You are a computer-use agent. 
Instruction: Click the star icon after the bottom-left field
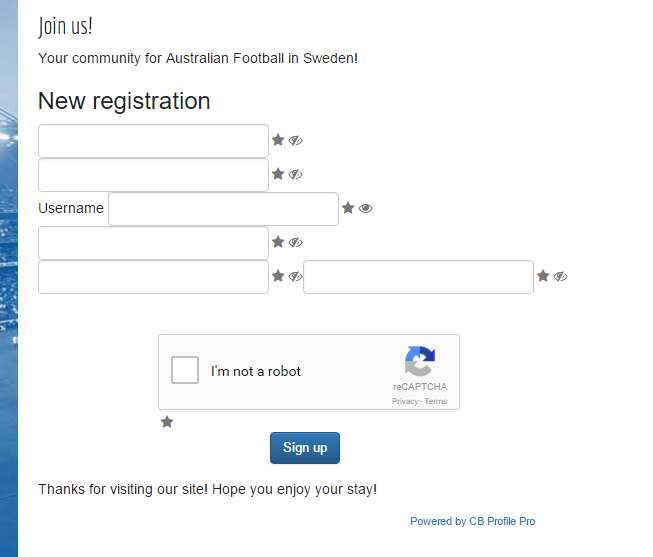[278, 276]
